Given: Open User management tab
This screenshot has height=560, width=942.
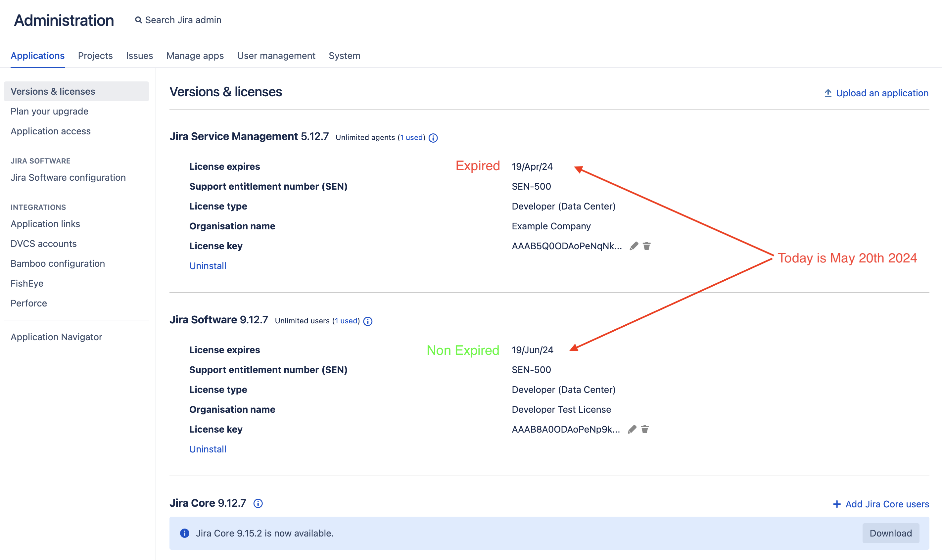Looking at the screenshot, I should tap(276, 56).
